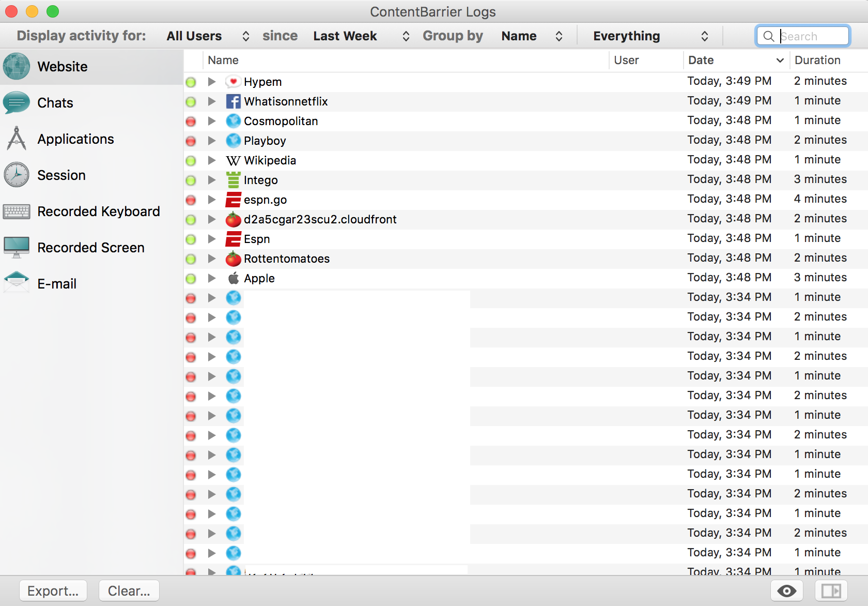Click the Rottentomatoes tomato favicon
Image resolution: width=868 pixels, height=606 pixels.
click(234, 259)
